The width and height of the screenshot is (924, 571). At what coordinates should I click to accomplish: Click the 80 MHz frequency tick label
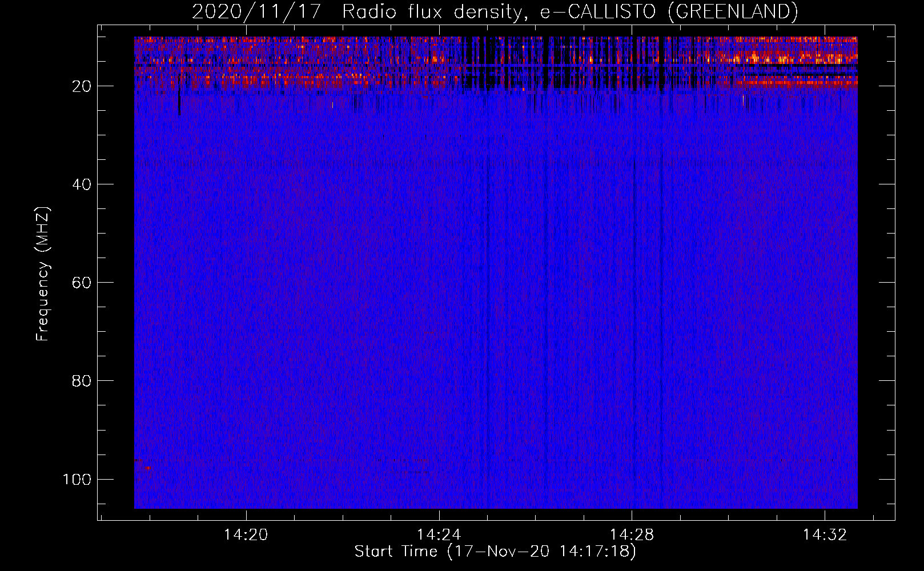[82, 381]
